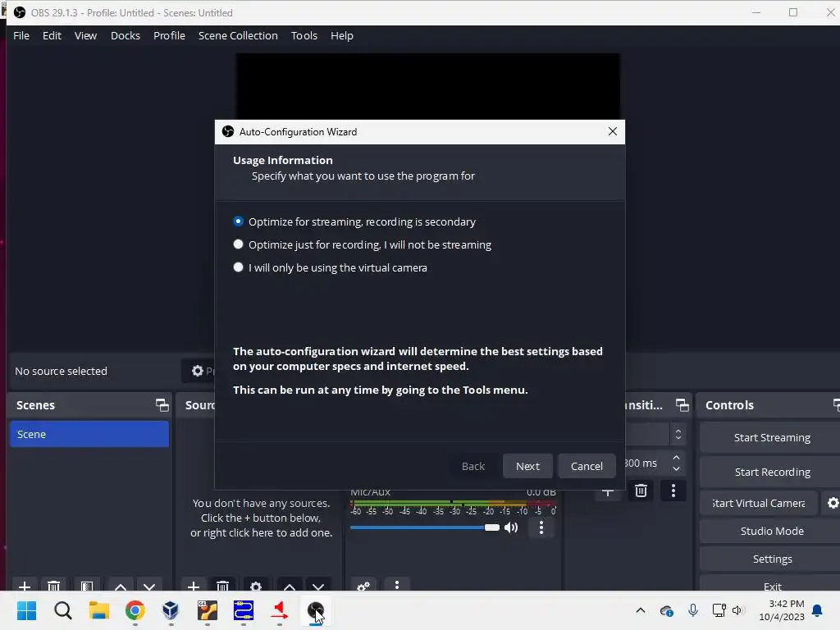Click the system volume tray icon
Viewport: 840px width, 630px height.
click(x=737, y=610)
